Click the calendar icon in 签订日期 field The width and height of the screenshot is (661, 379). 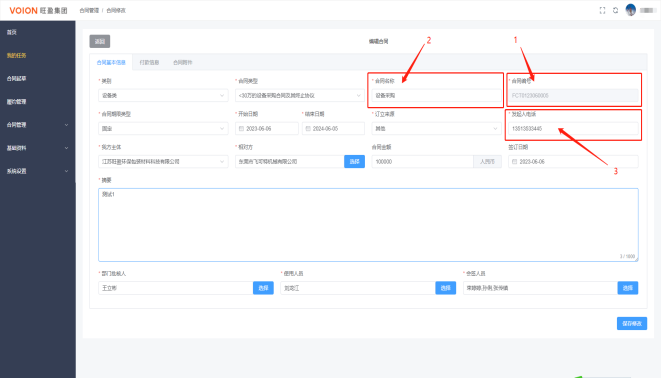point(514,162)
